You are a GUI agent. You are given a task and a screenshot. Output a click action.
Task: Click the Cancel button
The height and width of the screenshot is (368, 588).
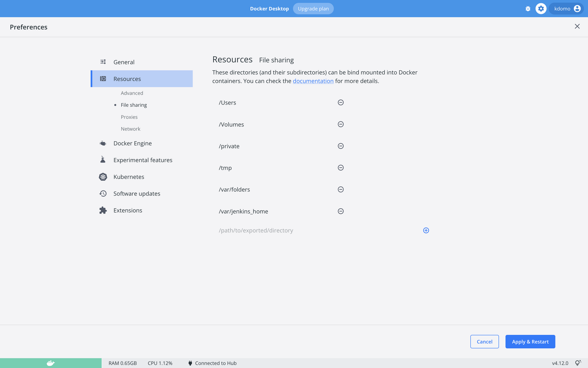(x=485, y=342)
